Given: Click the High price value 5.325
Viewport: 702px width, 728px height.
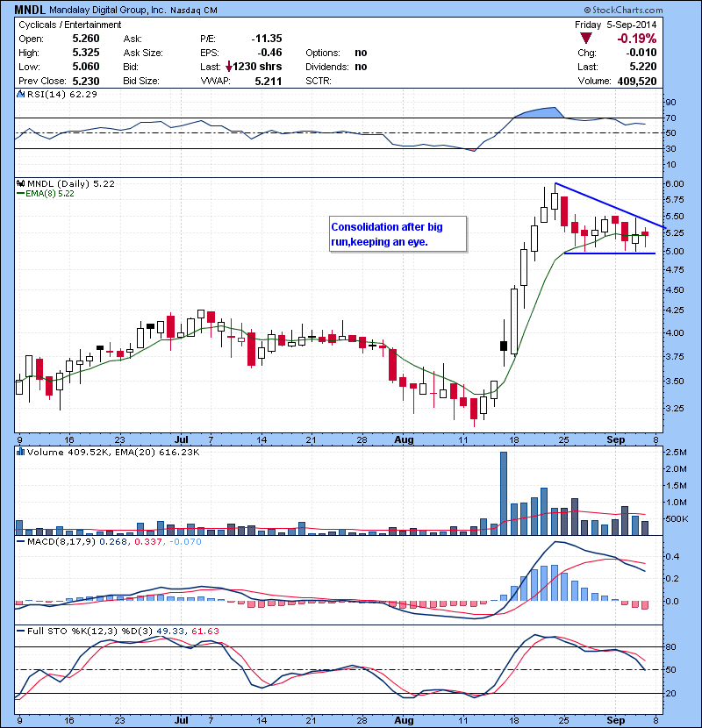Looking at the screenshot, I should (x=86, y=53).
